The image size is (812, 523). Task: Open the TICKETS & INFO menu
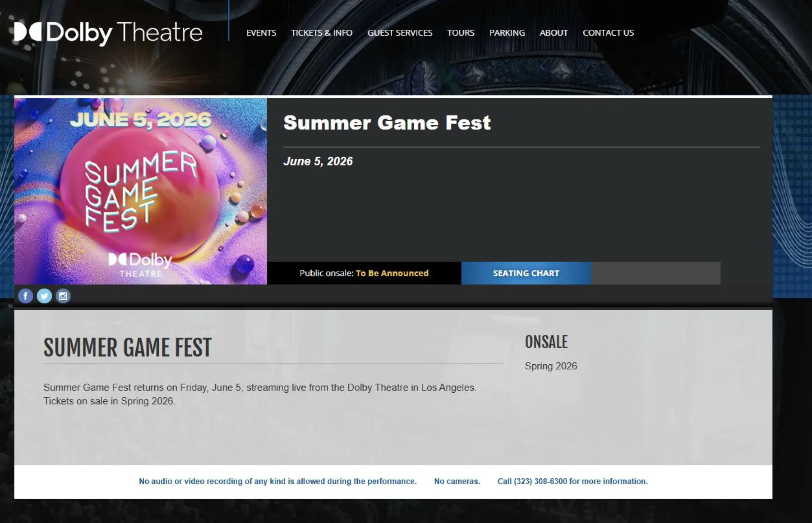[x=322, y=32]
